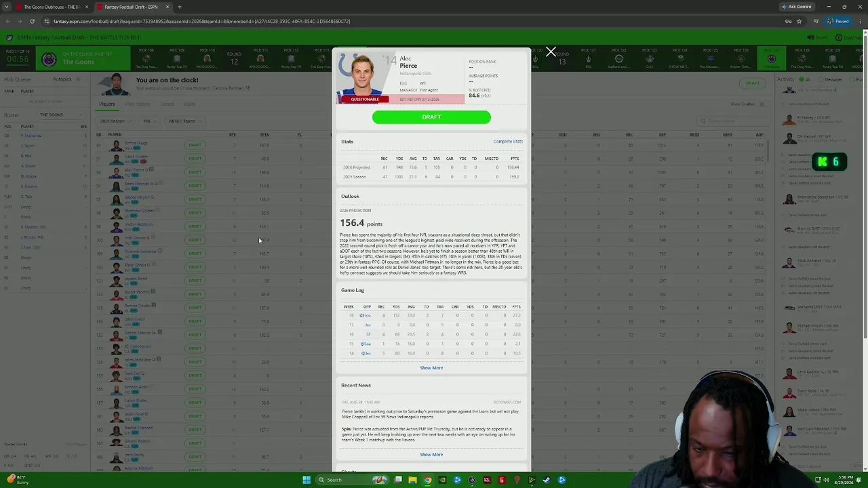
Task: Open File Explorer from taskbar
Action: coord(412,480)
